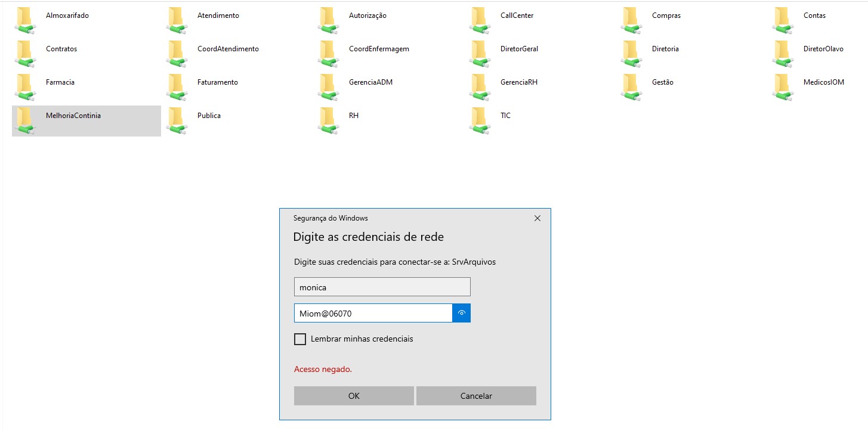
Task: Click the GerenciaADM folder icon
Action: coord(329,87)
